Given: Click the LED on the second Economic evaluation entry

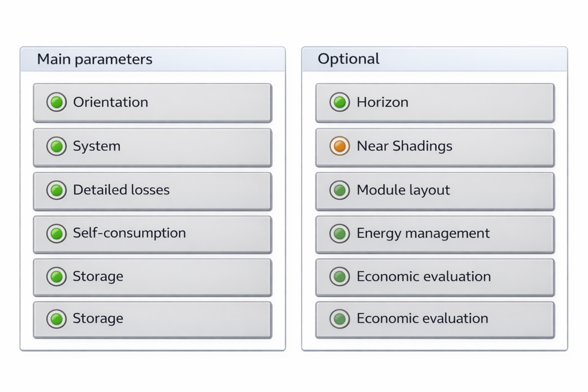Looking at the screenshot, I should 339,319.
